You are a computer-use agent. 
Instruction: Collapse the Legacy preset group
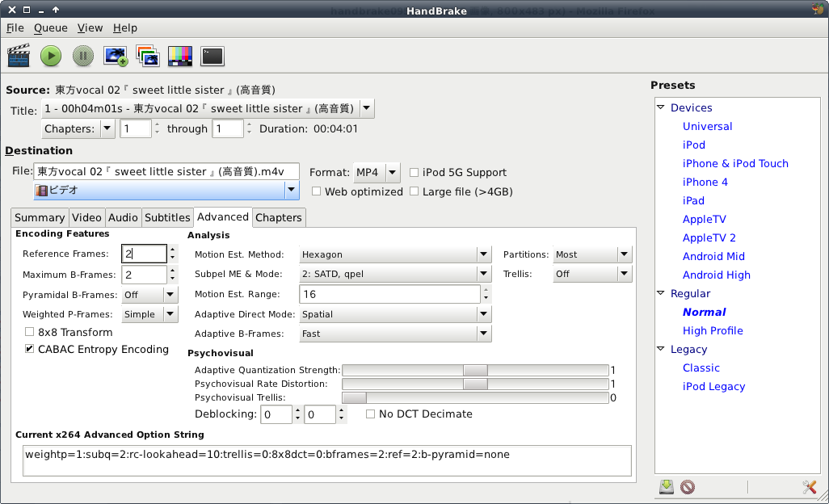(661, 349)
